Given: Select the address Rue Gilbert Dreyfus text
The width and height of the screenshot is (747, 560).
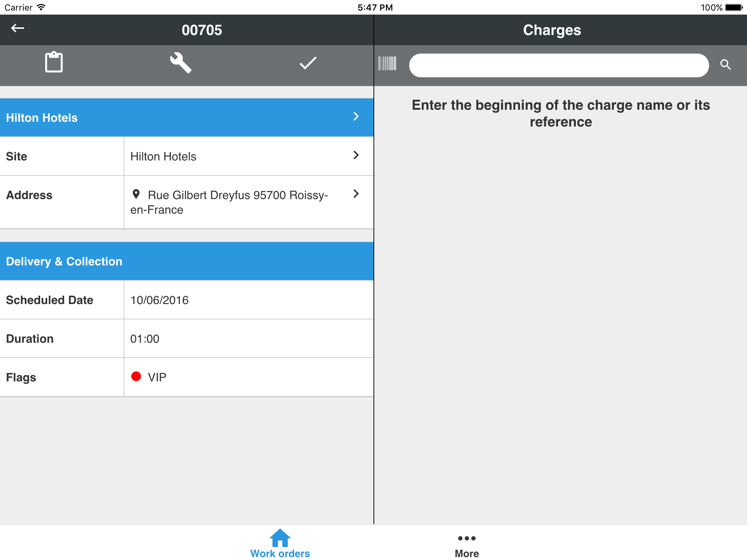Looking at the screenshot, I should tap(229, 202).
